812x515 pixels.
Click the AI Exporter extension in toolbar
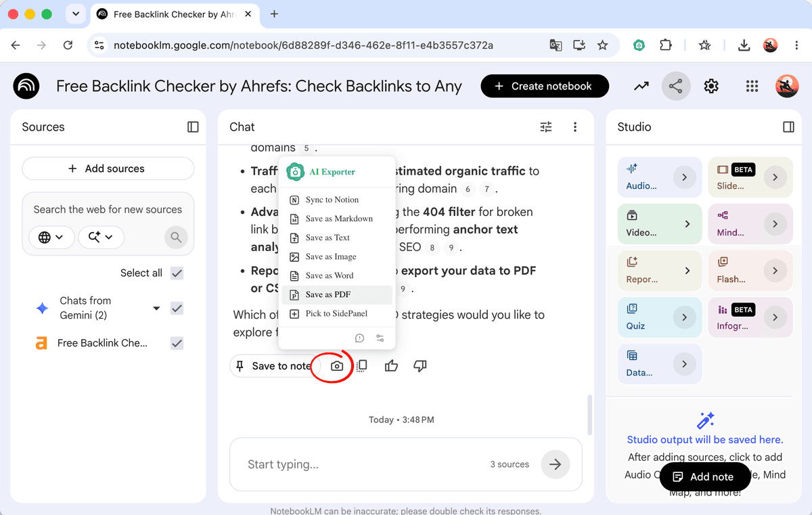click(x=639, y=45)
